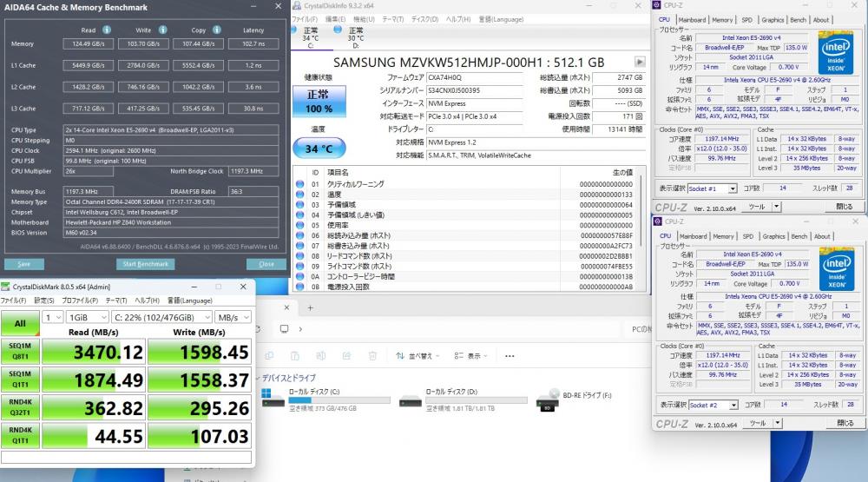
Task: Click the blue status circle for attribute 09
Action: [300, 266]
